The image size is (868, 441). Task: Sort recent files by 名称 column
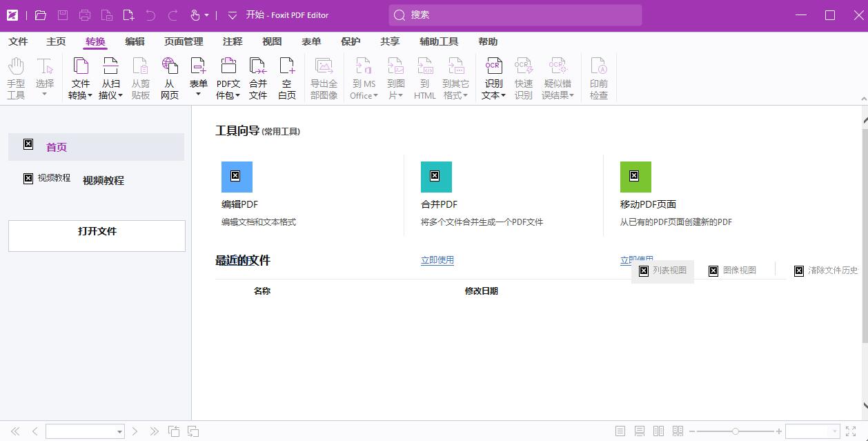[x=262, y=291]
